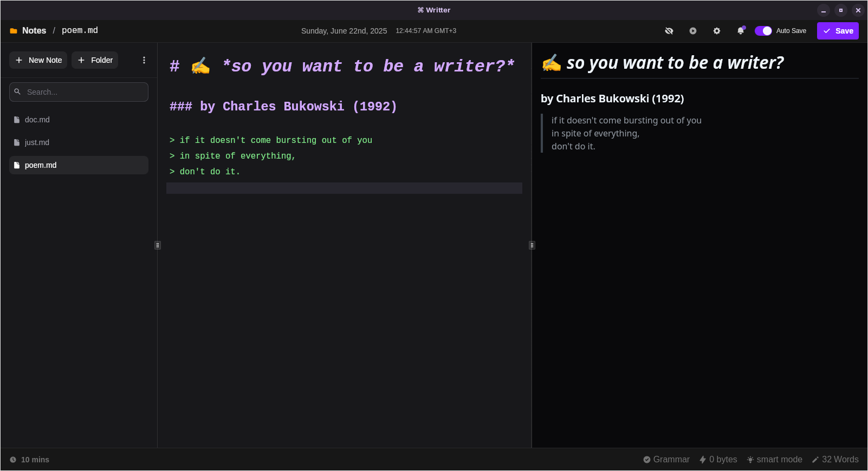868x471 pixels.
Task: Click editor-preview divider handle grip
Action: (x=532, y=245)
